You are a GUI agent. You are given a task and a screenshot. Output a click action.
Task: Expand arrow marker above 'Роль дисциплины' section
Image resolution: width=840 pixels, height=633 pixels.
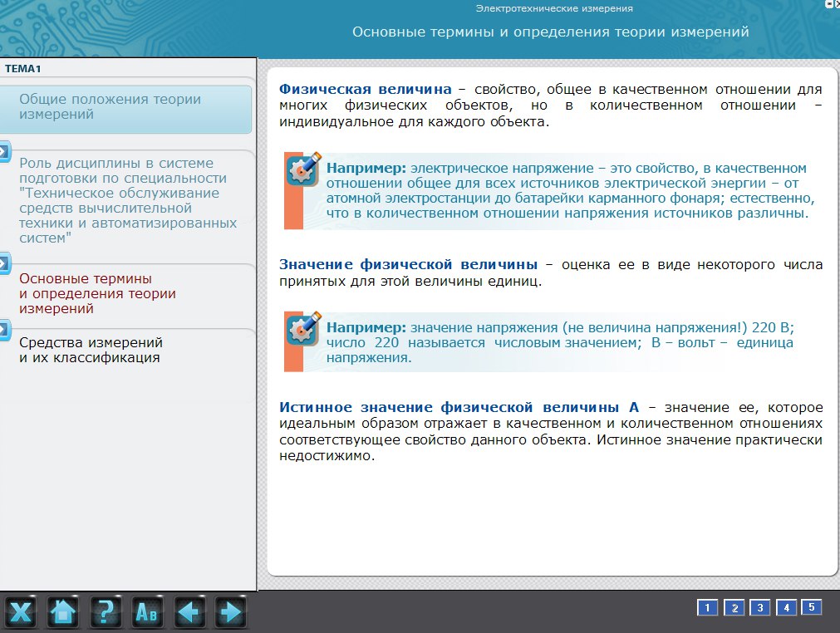(4, 151)
